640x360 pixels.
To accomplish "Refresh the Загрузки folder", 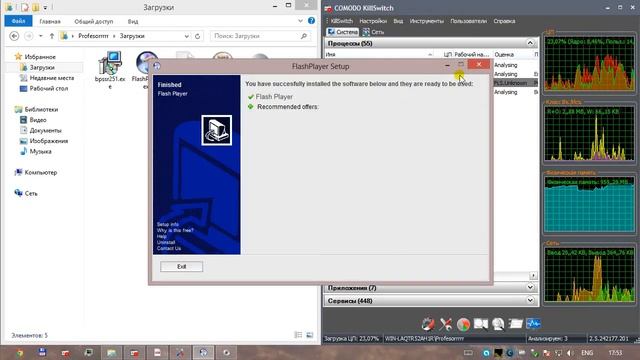I will (x=198, y=36).
